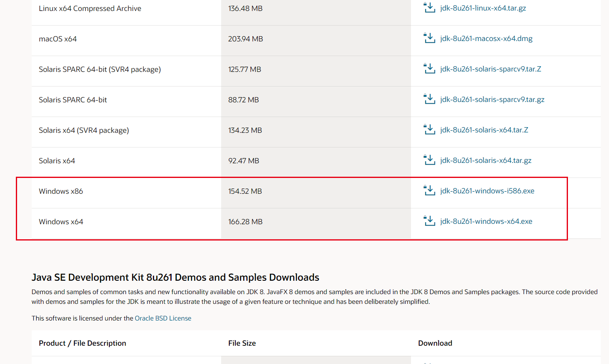
Task: Click download icon beside jdk-8u261-macosx-x64.dmg
Action: [429, 38]
